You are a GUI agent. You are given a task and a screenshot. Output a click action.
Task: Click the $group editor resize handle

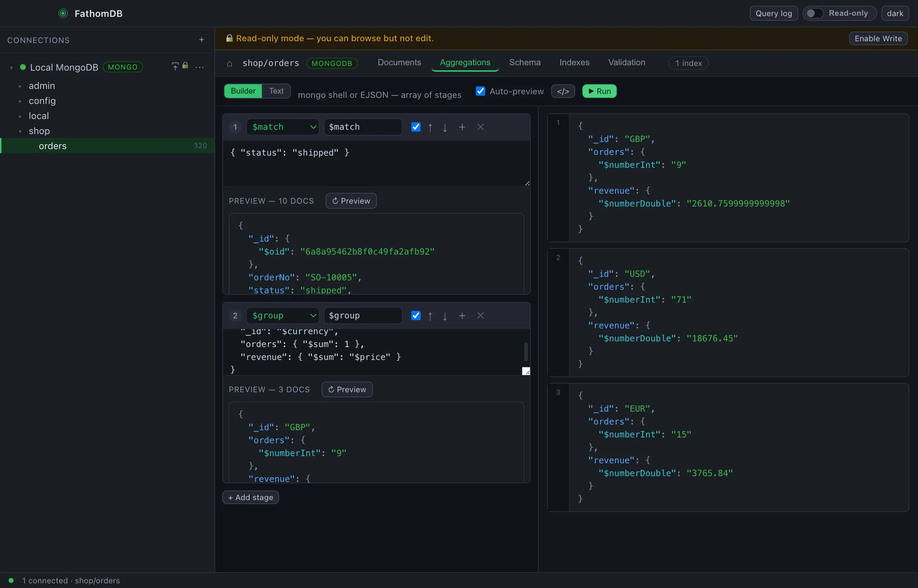tap(526, 371)
